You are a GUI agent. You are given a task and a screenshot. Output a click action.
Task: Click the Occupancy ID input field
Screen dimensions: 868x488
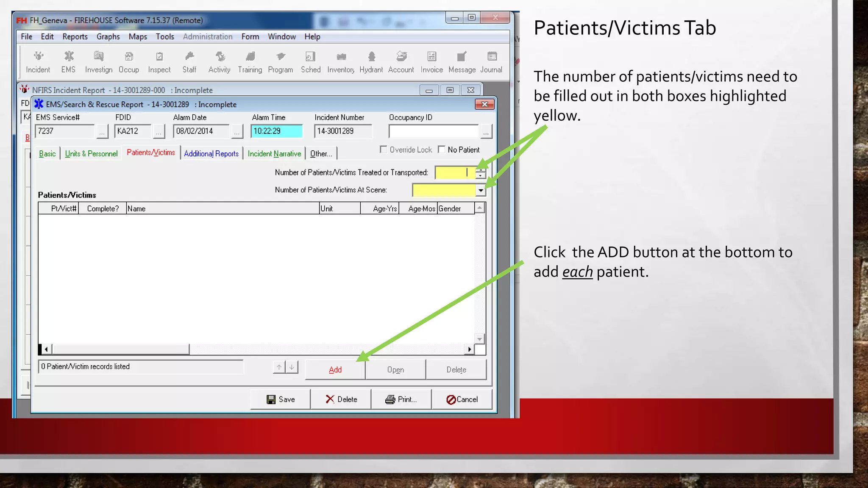pos(434,131)
